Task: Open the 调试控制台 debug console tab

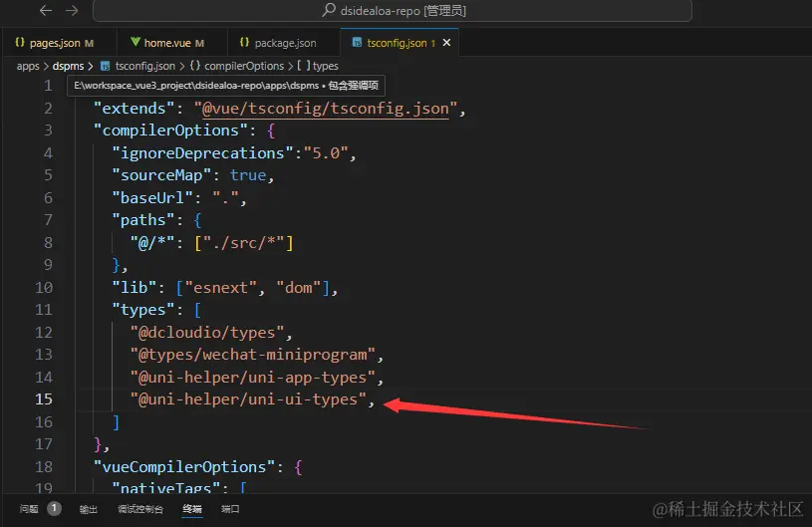Action: (x=140, y=509)
